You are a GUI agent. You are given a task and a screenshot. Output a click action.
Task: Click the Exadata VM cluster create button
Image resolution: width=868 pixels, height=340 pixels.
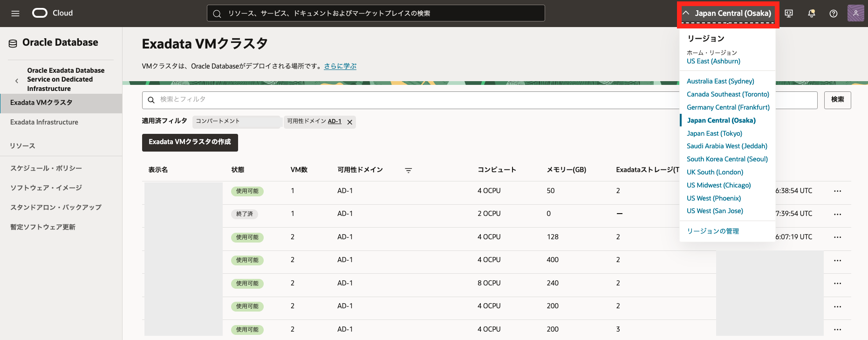point(190,142)
